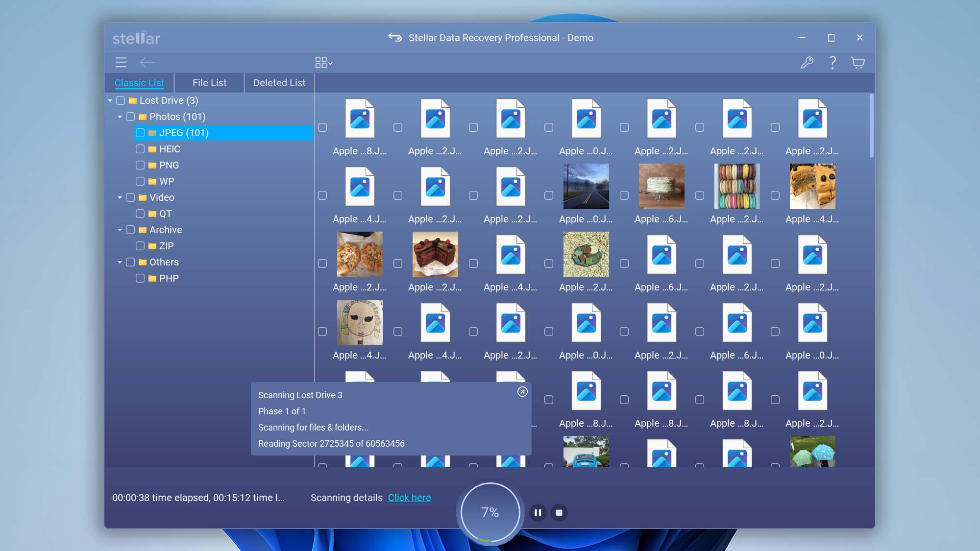Tick the Lost Drive (3) checkbox
Image resolution: width=980 pixels, height=551 pixels.
click(x=121, y=100)
